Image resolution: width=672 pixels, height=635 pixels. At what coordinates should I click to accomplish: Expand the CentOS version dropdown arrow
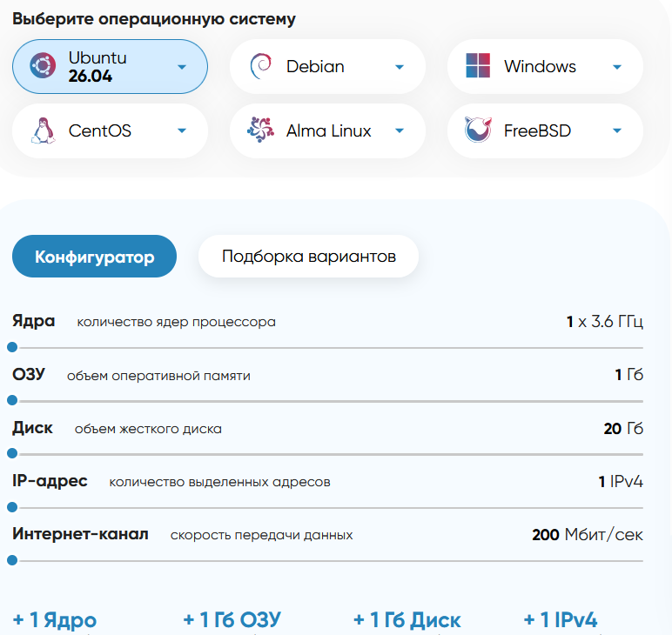[x=182, y=130]
